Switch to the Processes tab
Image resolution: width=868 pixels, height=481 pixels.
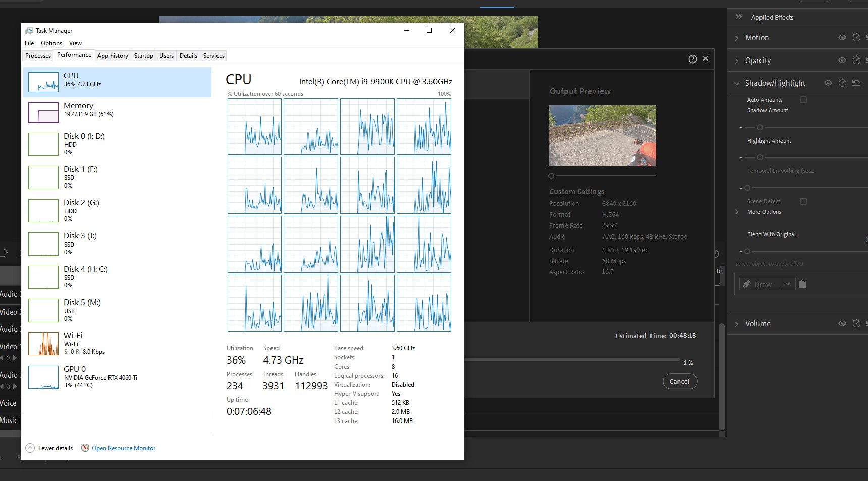(38, 55)
